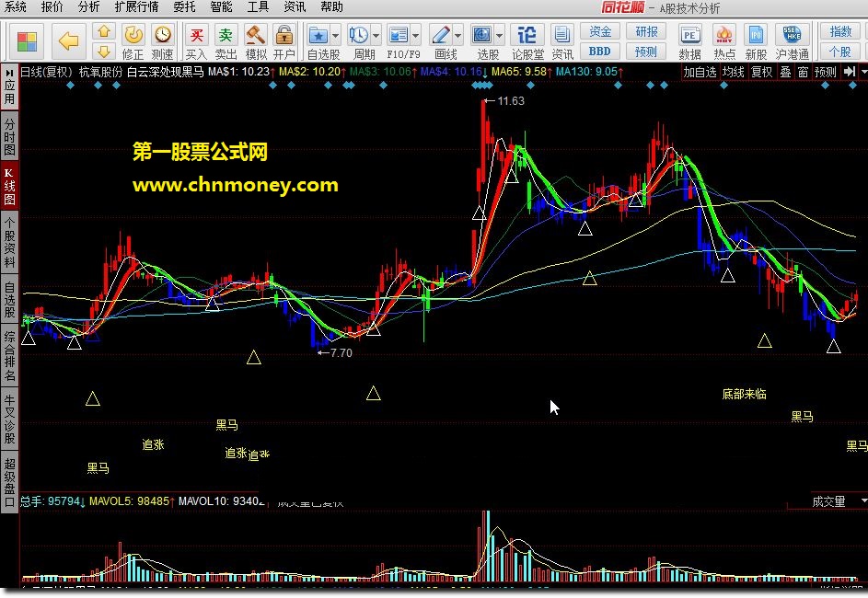Toggle 复权 price adjustment

pos(761,72)
